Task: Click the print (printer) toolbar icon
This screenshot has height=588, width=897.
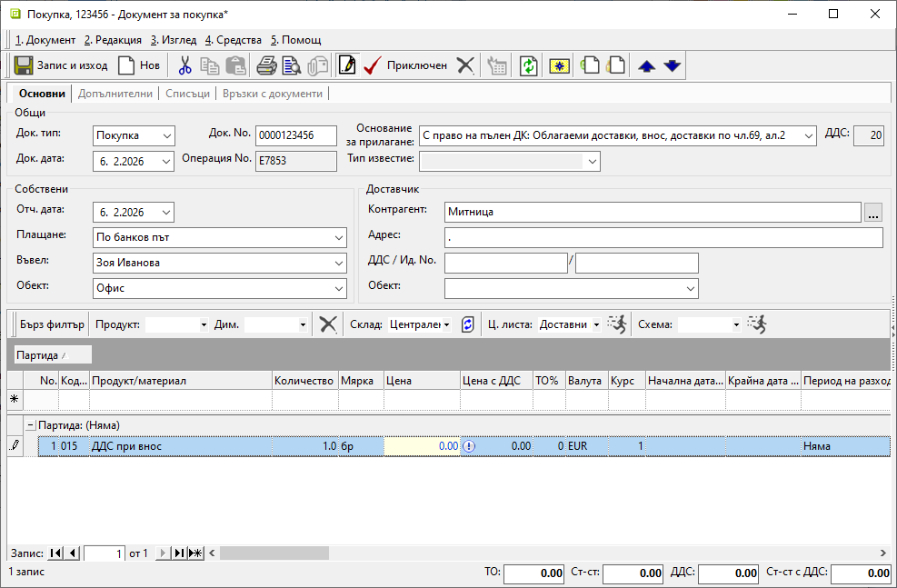Action: coord(266,65)
